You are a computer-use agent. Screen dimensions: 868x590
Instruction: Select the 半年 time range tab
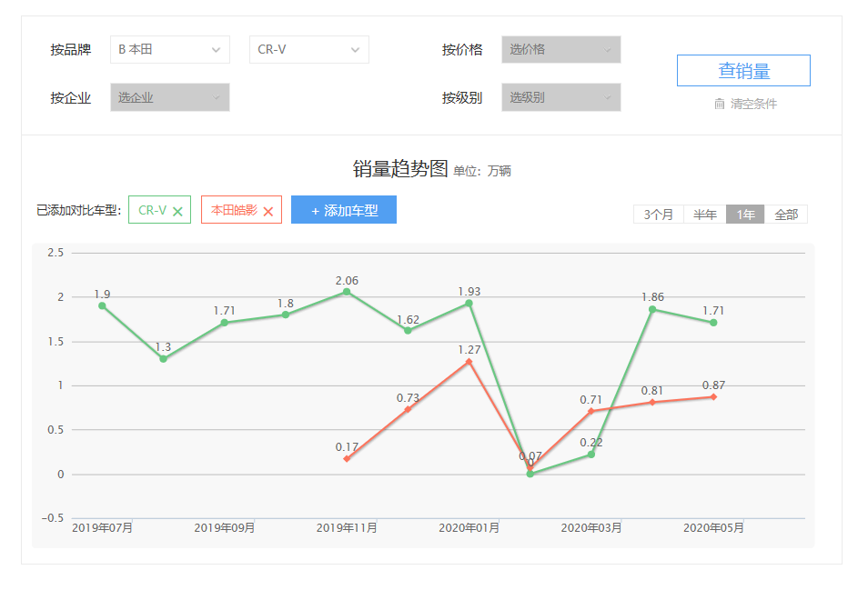pos(704,215)
